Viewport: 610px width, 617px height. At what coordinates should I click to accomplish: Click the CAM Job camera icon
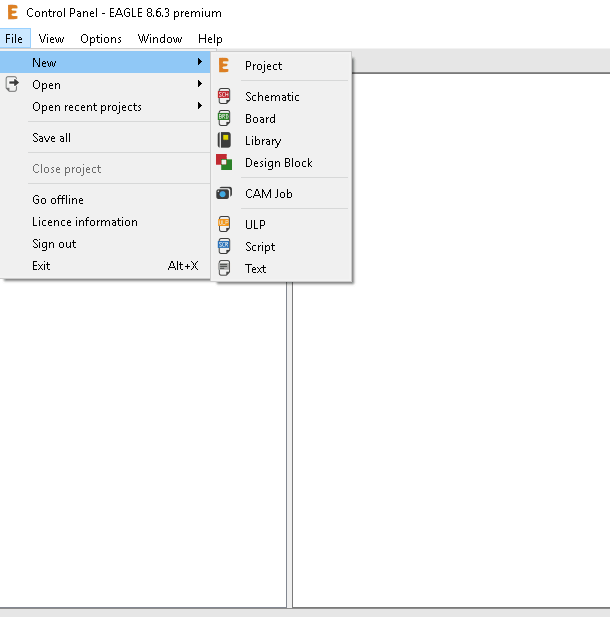[x=224, y=193]
